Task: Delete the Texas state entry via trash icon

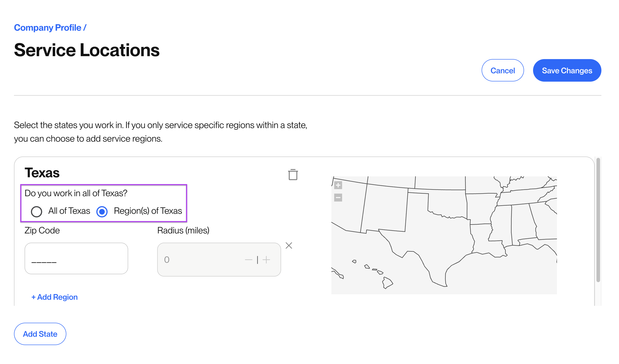Action: point(293,175)
